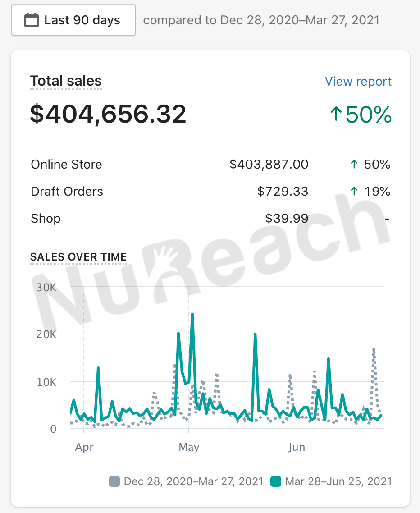Click the tallest teal peak near May
The image size is (420, 513).
click(192, 314)
